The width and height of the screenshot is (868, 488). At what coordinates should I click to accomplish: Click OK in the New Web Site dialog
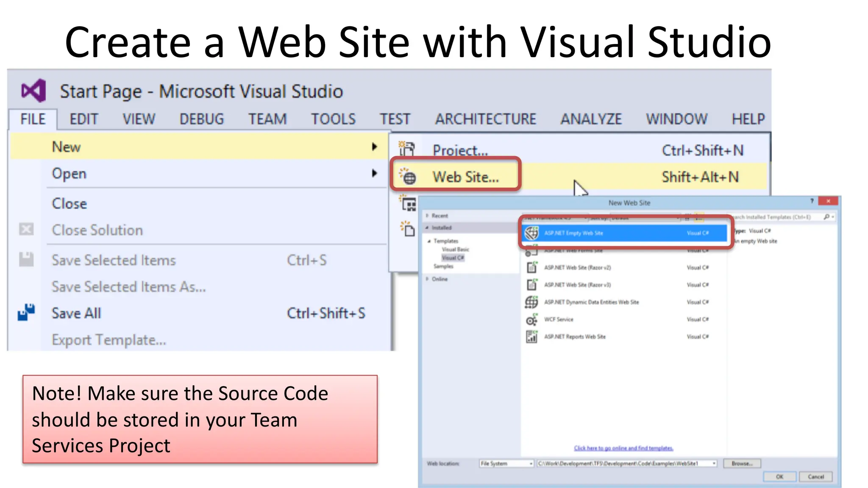point(779,477)
